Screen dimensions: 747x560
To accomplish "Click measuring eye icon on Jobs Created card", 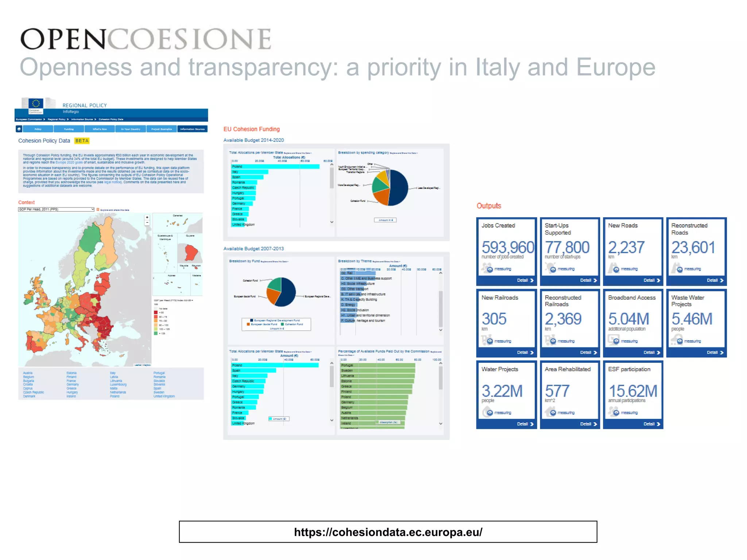I will coord(490,269).
